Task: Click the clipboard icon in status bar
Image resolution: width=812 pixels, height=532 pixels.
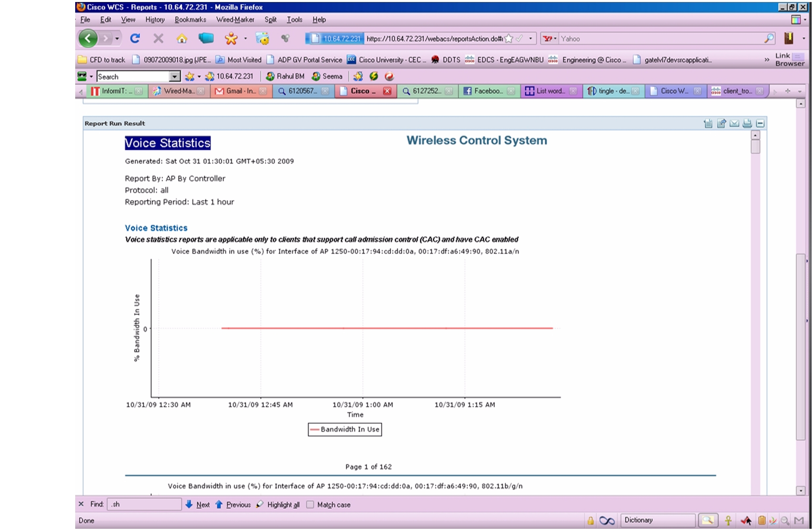Action: click(762, 521)
